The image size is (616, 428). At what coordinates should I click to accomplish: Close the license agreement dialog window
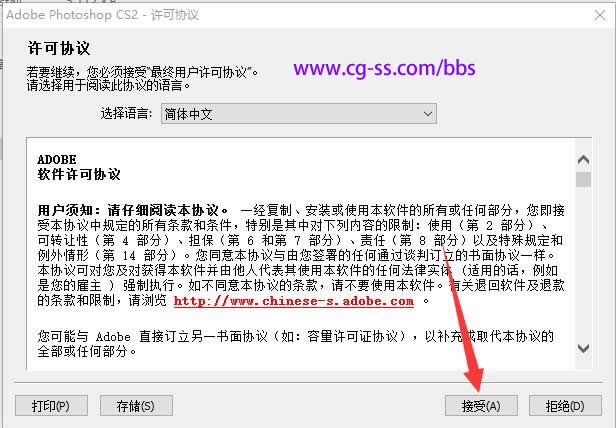(x=600, y=16)
